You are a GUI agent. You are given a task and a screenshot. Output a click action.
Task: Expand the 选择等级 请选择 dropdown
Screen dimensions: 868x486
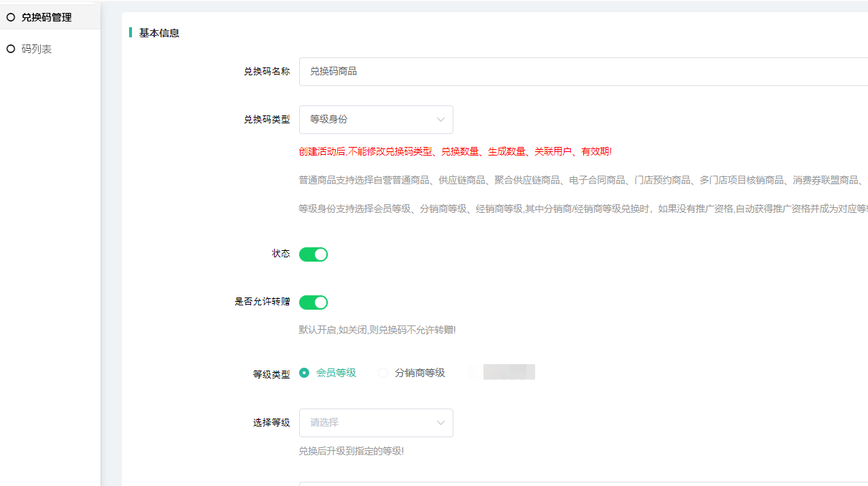(x=375, y=423)
